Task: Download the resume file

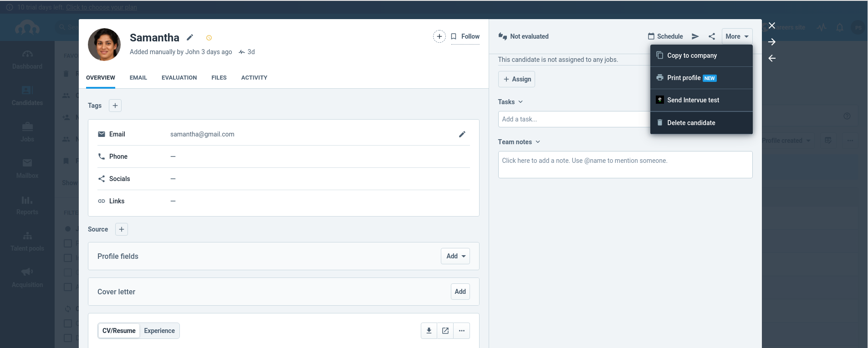Action: pos(429,331)
